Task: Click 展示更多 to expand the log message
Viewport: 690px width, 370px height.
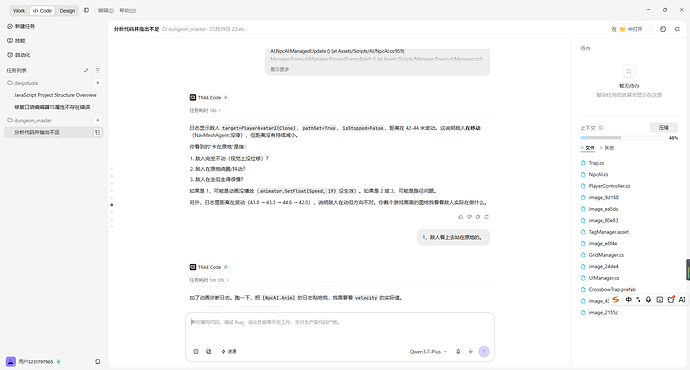Action: (279, 69)
